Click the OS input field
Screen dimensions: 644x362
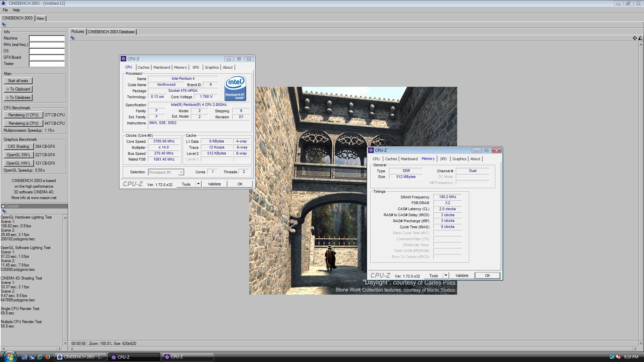coord(47,51)
